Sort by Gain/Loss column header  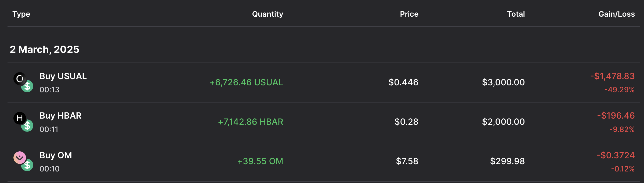(x=616, y=14)
